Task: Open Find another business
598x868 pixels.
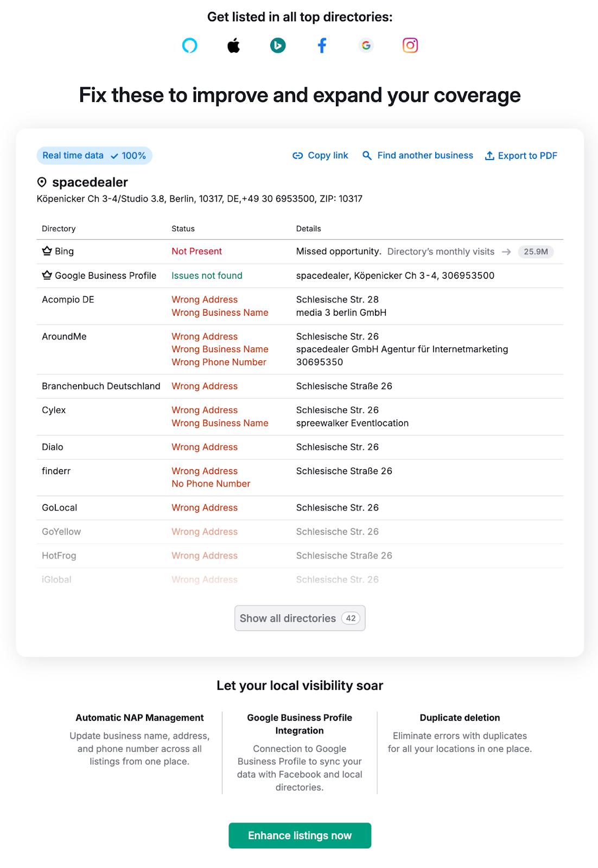Action: coord(418,156)
